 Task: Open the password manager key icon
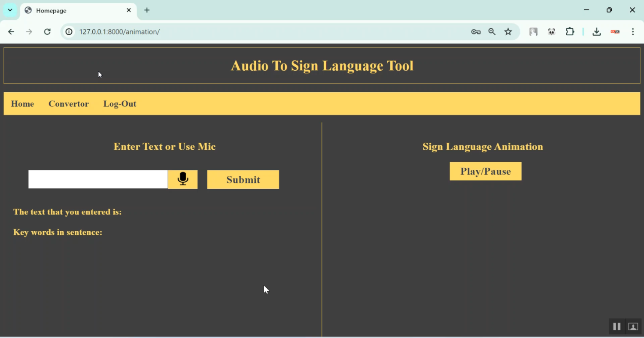pyautogui.click(x=476, y=32)
